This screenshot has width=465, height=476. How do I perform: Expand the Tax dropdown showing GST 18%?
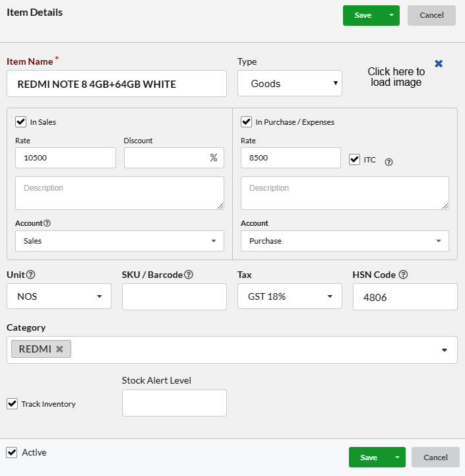coord(290,296)
